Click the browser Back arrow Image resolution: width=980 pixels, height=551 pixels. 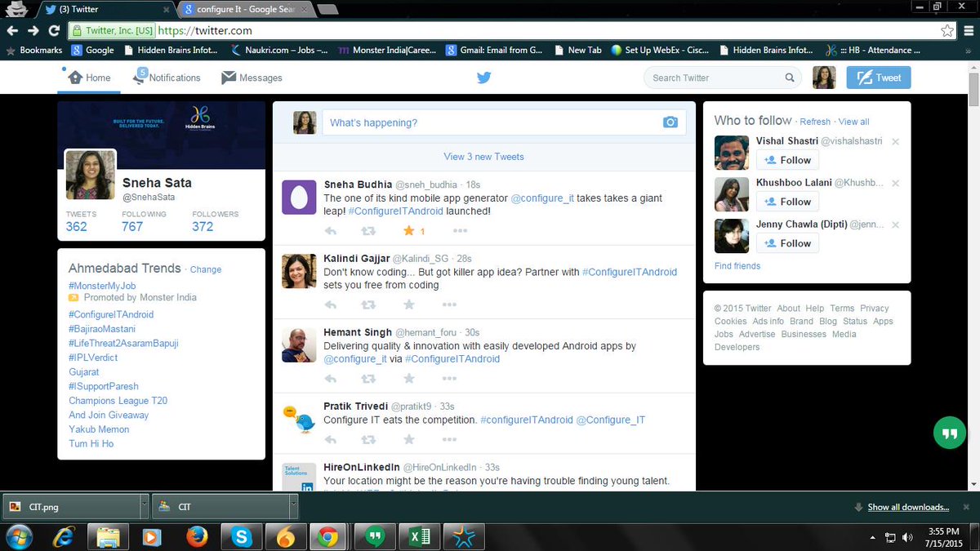tap(12, 30)
